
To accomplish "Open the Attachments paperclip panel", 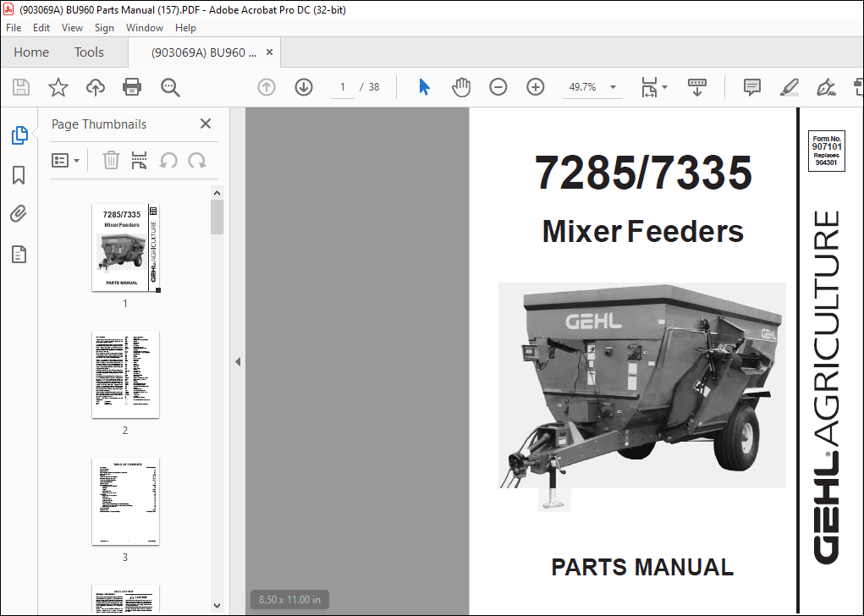I will [19, 214].
